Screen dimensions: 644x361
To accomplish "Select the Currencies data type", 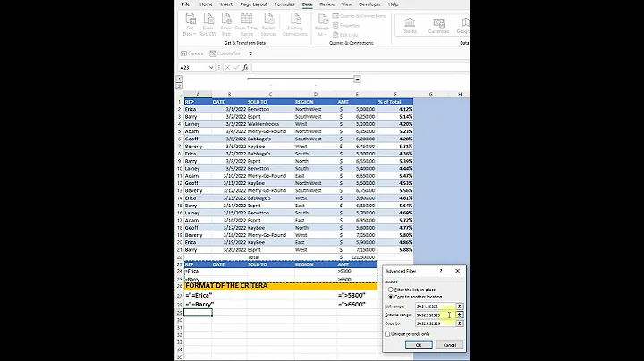I will [438, 25].
